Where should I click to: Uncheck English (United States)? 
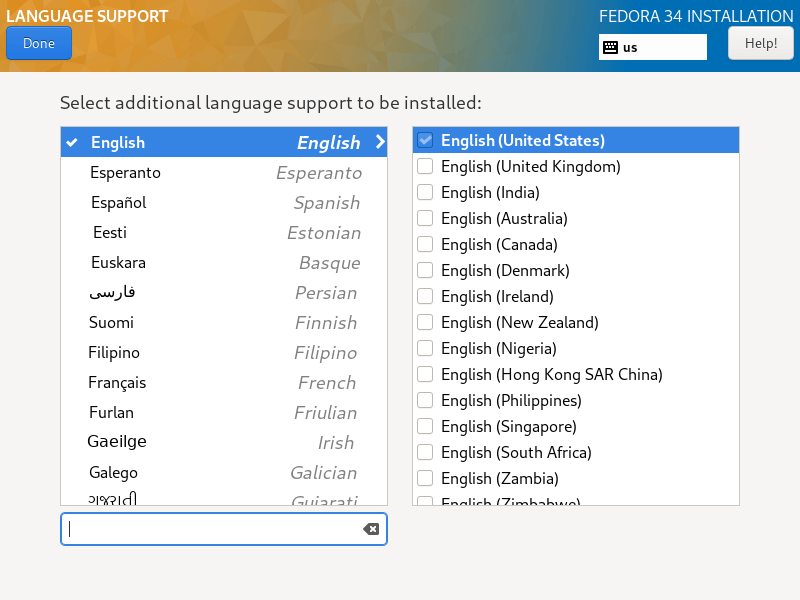[x=425, y=141]
